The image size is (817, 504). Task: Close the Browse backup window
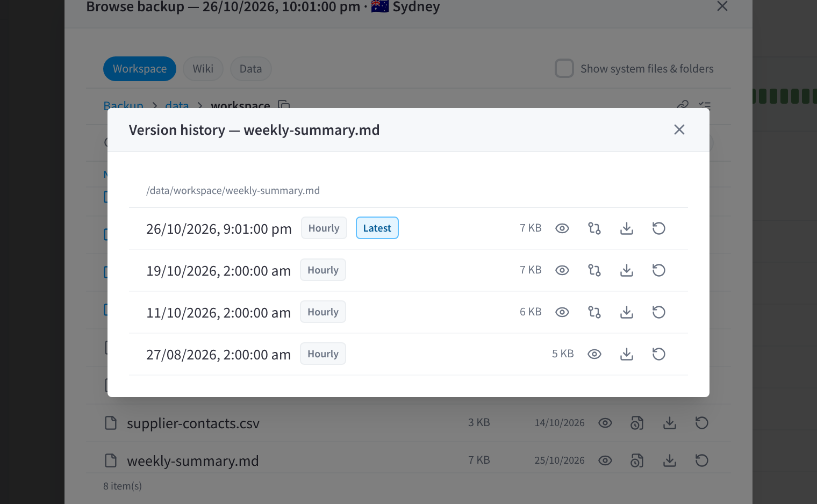click(722, 6)
